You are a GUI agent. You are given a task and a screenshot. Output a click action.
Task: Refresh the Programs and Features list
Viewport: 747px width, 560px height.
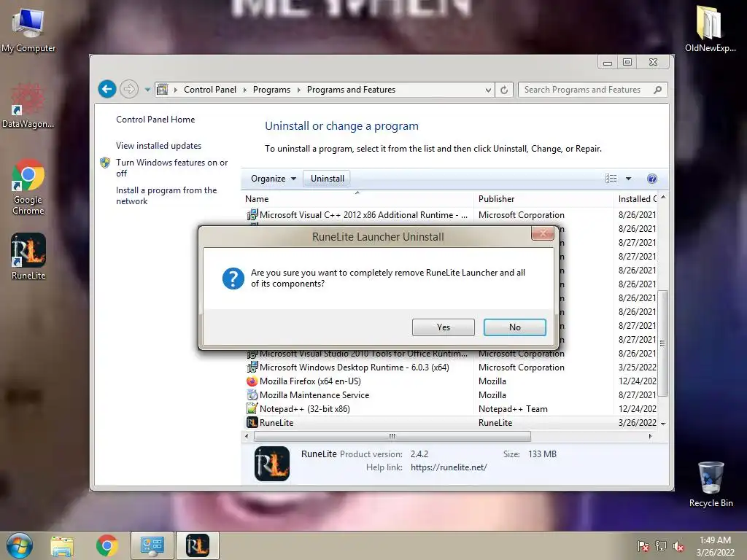coord(504,90)
